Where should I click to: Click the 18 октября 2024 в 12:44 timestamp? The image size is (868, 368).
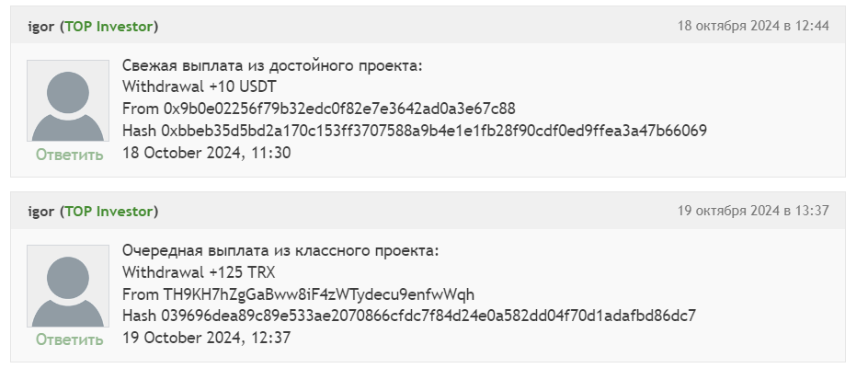tap(753, 26)
